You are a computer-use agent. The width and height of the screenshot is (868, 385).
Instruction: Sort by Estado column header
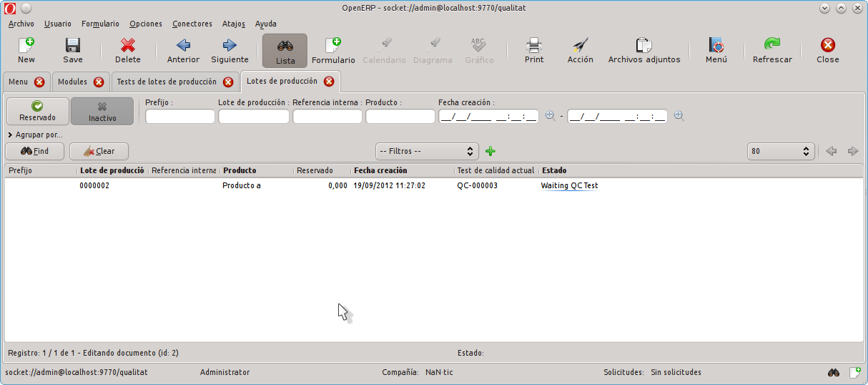point(701,170)
